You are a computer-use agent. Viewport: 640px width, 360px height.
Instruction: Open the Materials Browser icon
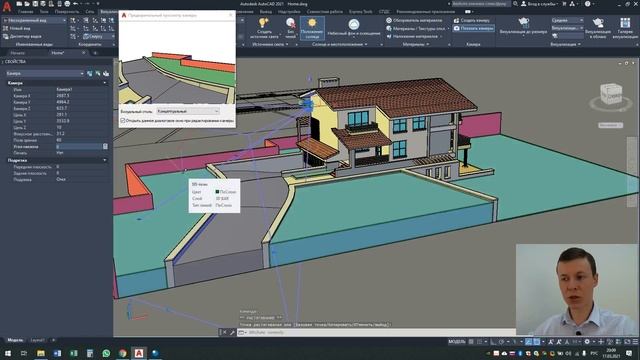coord(389,20)
